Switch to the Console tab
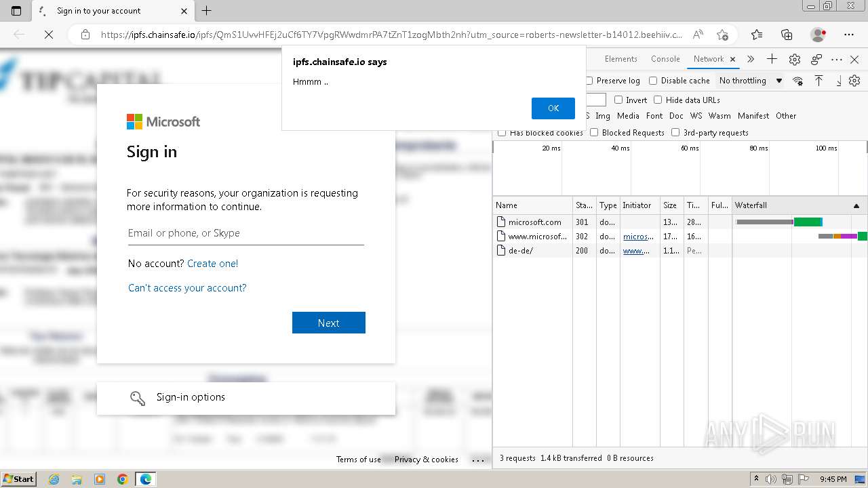 pyautogui.click(x=665, y=59)
